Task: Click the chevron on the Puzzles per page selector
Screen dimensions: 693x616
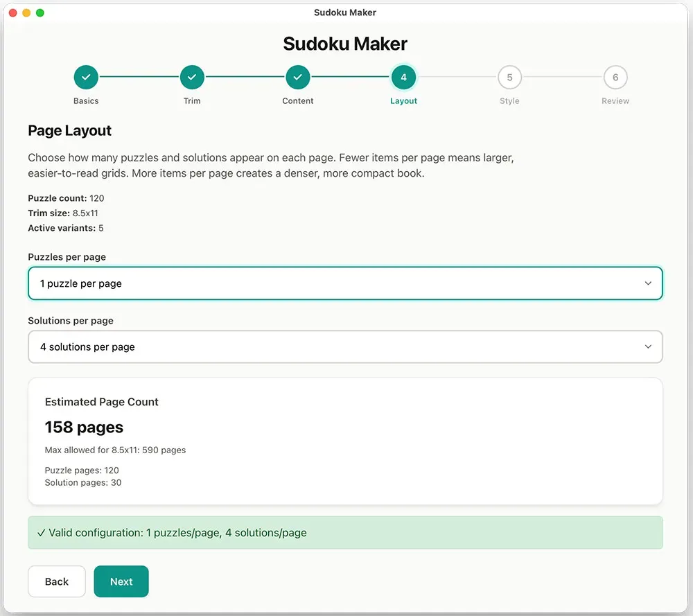Action: tap(648, 283)
